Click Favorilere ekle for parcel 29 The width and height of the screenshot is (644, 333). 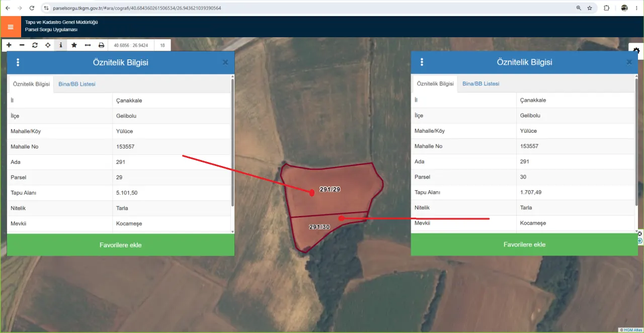point(121,245)
